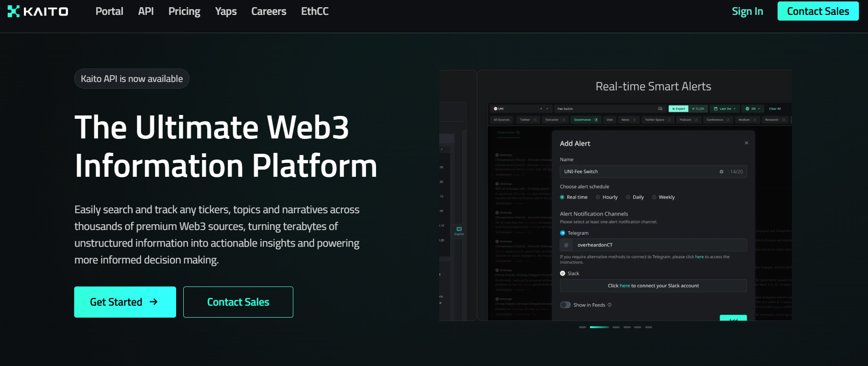
Task: Click here link to connect Slack
Action: [x=625, y=286]
